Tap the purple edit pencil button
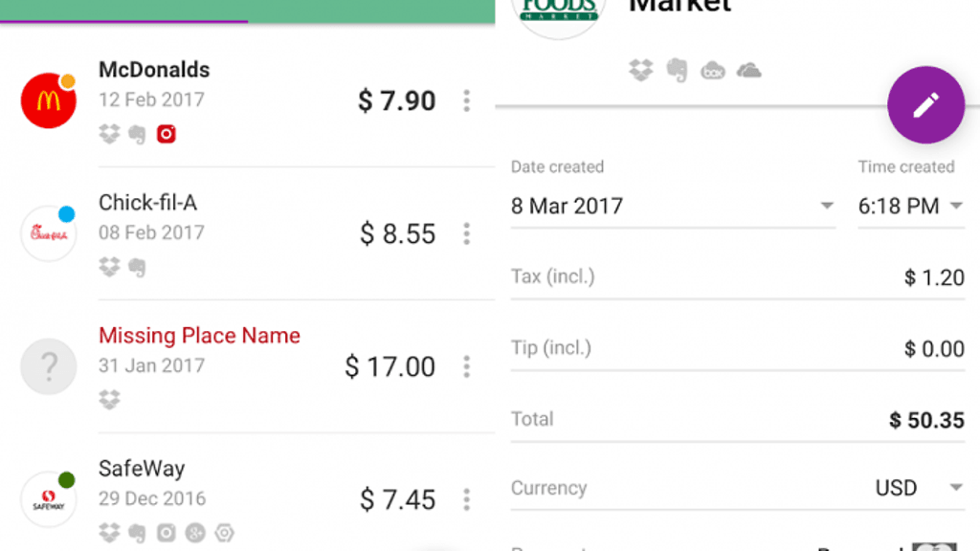The height and width of the screenshot is (551, 980). pos(925,105)
